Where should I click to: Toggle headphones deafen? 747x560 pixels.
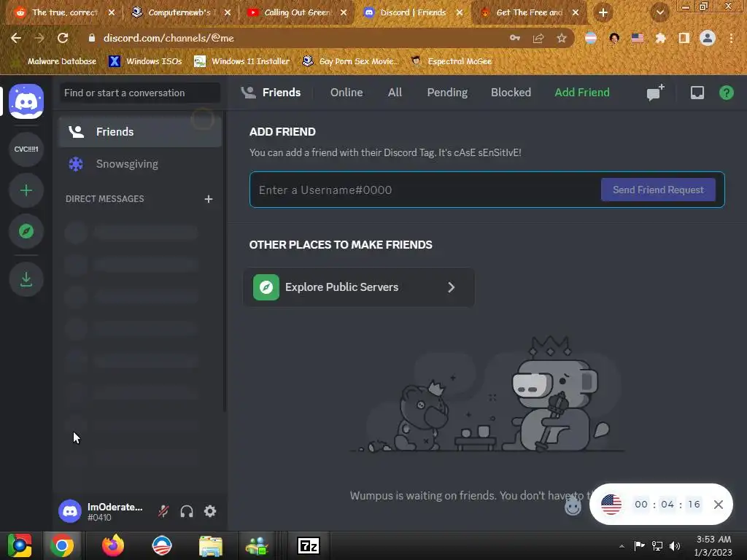[x=187, y=511]
